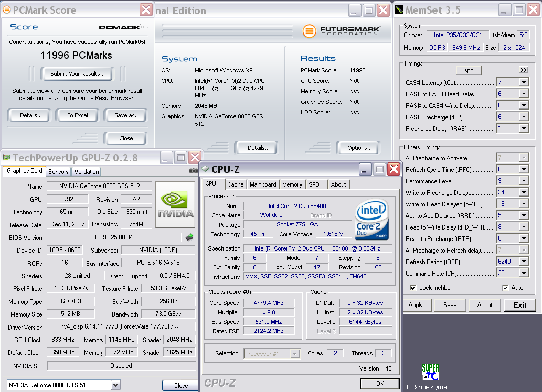Export results with To Excel button
The image size is (542, 392).
(x=78, y=115)
